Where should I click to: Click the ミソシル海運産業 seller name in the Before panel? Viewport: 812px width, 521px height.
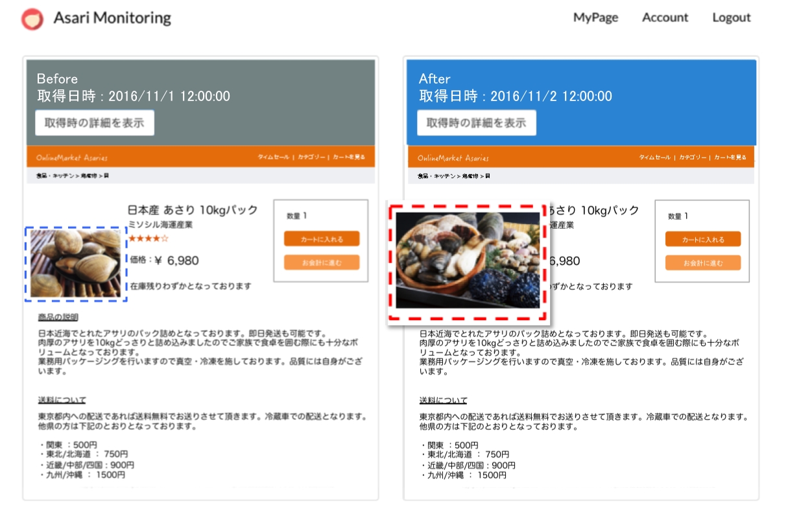click(x=160, y=225)
